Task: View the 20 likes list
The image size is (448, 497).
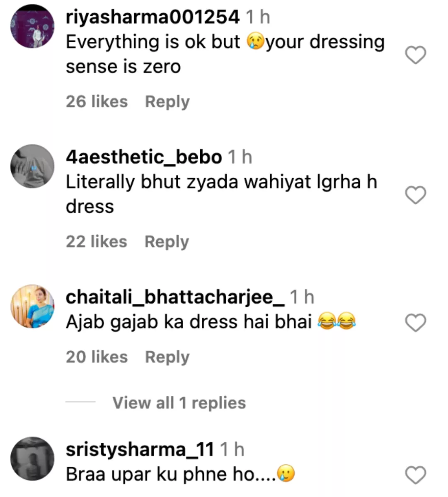Action: 97,357
